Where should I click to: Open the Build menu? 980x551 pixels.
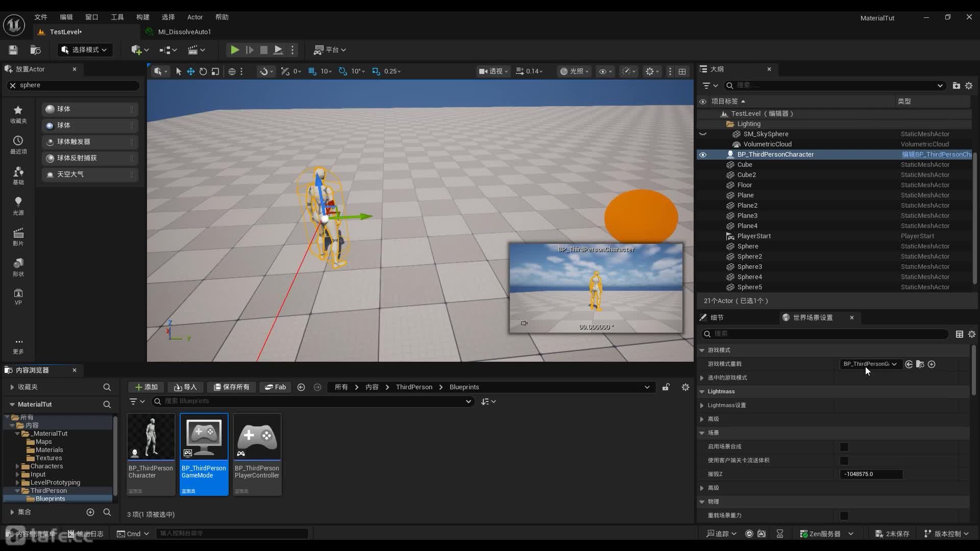pos(142,17)
